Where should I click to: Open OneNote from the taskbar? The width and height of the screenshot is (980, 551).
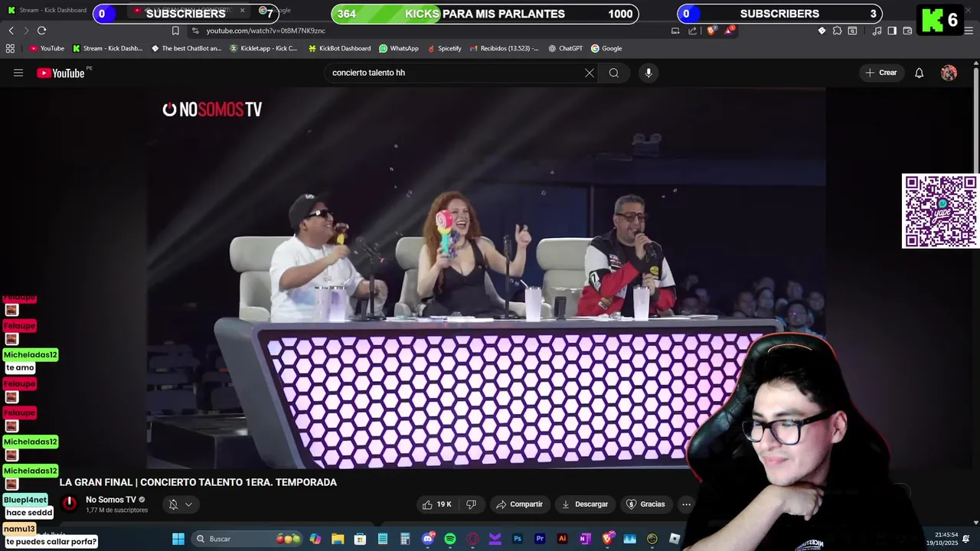[585, 539]
